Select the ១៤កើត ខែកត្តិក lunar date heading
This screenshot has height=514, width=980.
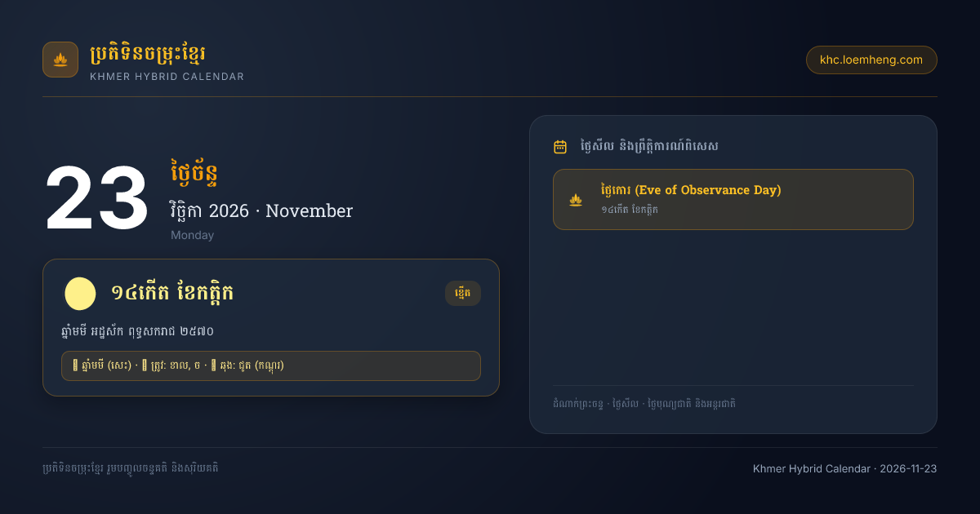click(x=172, y=294)
